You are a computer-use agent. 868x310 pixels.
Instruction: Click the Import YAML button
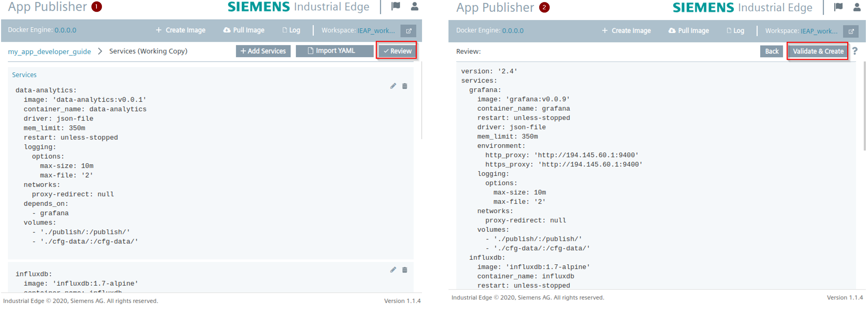[334, 51]
